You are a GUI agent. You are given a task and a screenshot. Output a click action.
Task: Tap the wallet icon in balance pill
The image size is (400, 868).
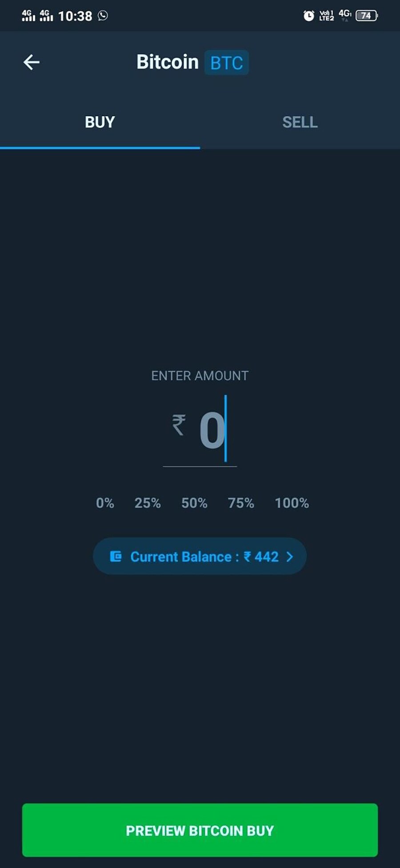pos(116,557)
